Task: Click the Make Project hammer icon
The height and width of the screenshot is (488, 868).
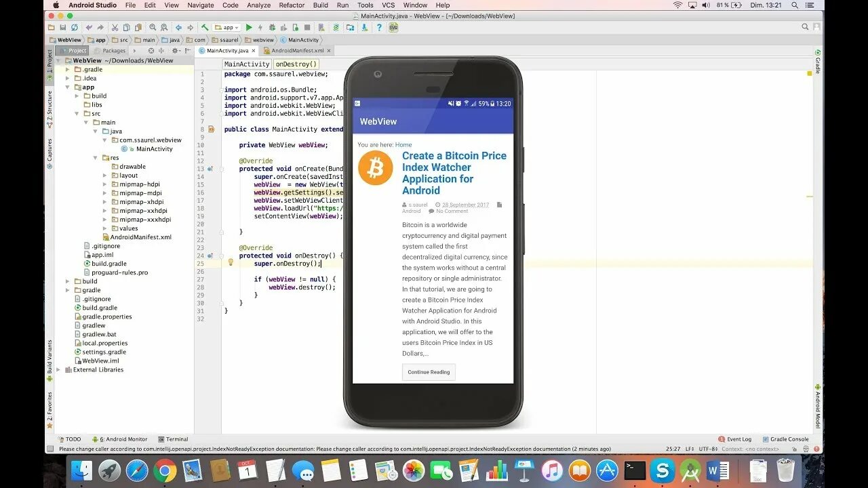Action: 205,27
